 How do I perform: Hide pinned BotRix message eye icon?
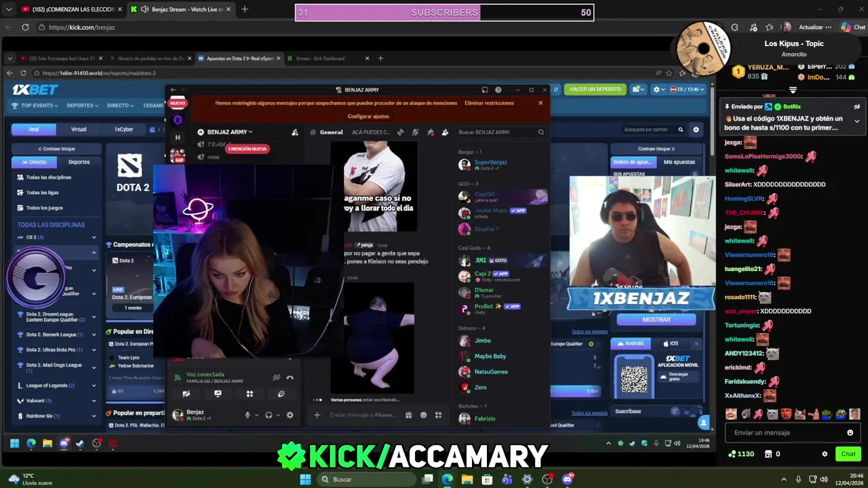856,106
